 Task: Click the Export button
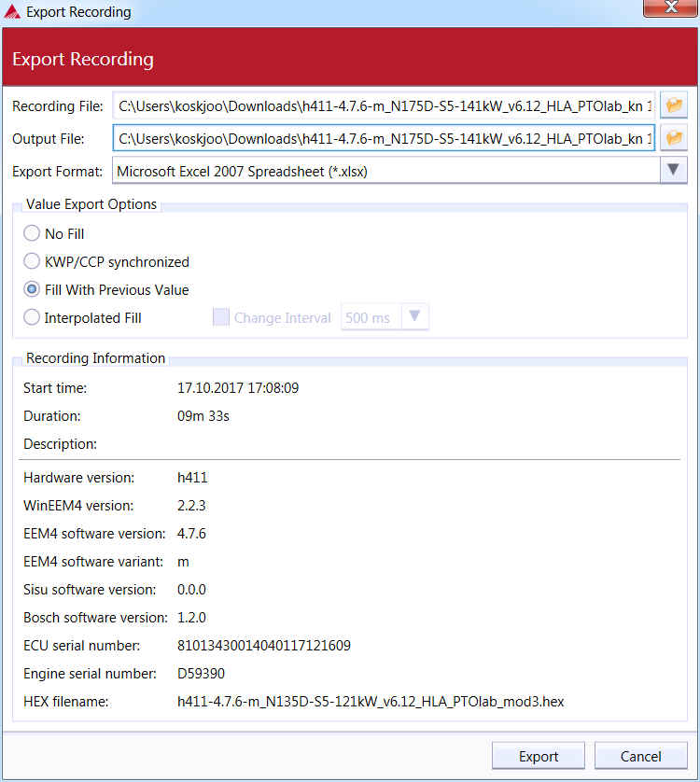point(539,757)
